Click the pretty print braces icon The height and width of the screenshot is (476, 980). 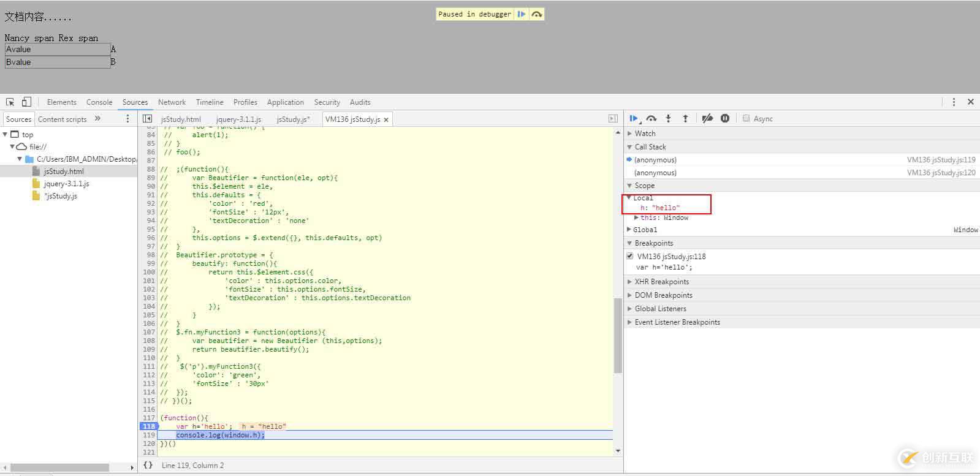coord(148,466)
